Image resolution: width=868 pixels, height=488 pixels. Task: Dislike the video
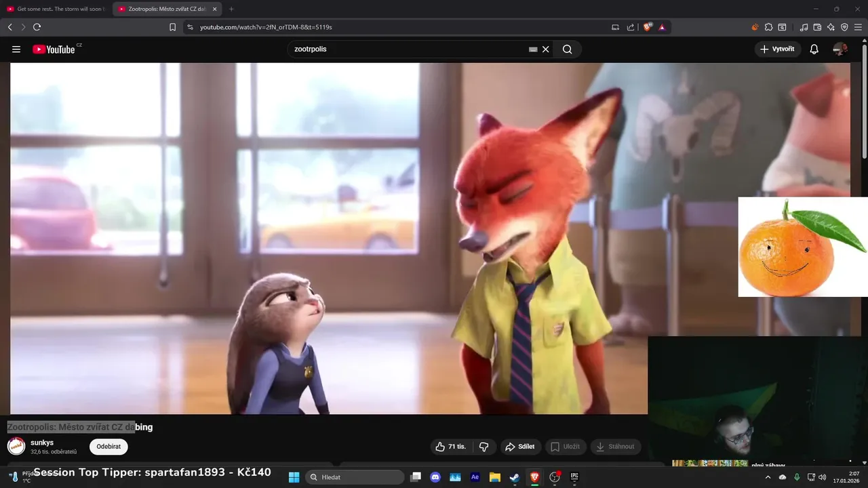(x=484, y=447)
